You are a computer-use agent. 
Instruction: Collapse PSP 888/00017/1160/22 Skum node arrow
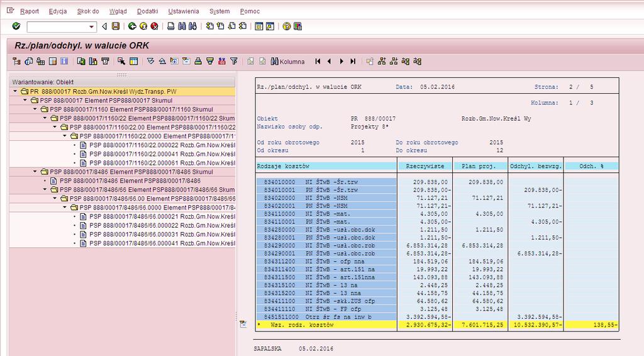pos(45,118)
